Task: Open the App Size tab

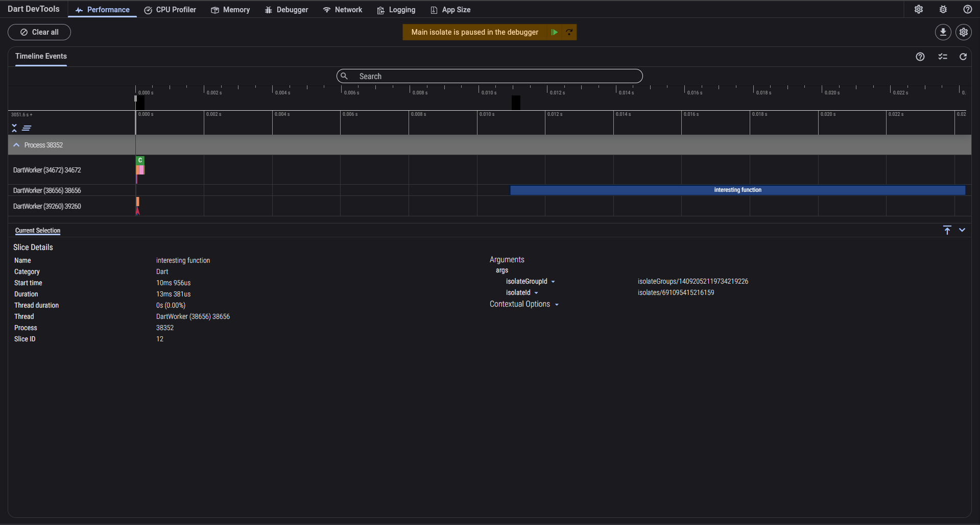Action: [450, 10]
